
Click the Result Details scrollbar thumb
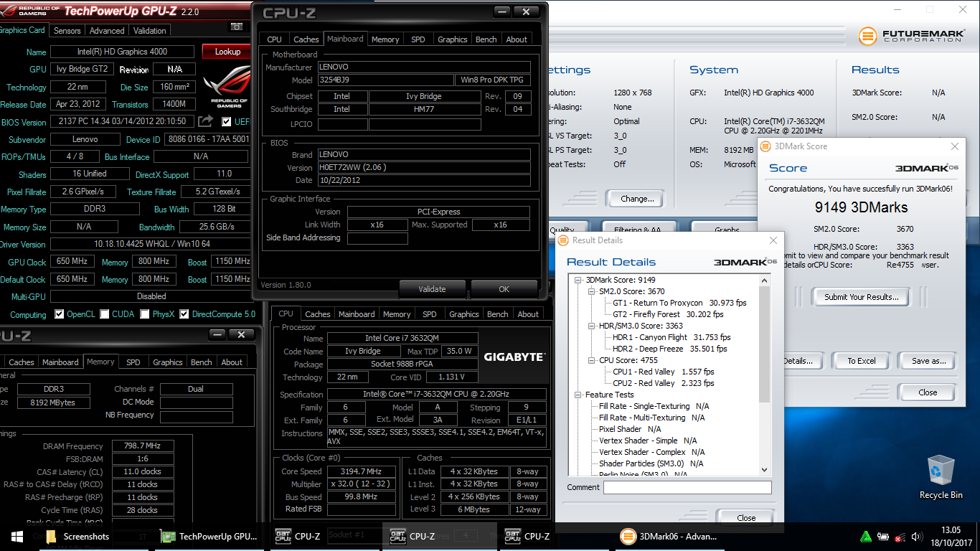pos(765,343)
